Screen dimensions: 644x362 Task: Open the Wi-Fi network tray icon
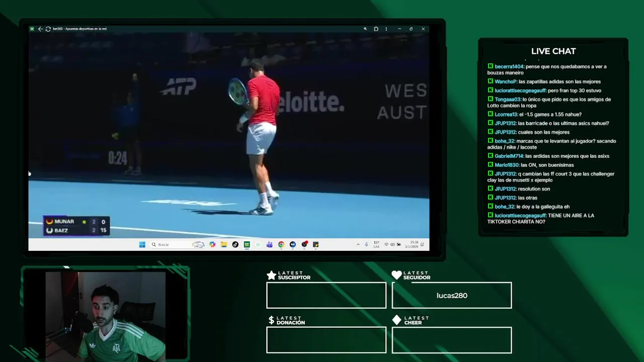coord(386,244)
